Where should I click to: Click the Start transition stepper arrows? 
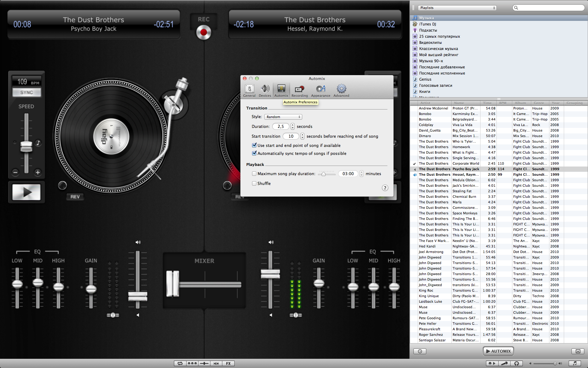303,136
